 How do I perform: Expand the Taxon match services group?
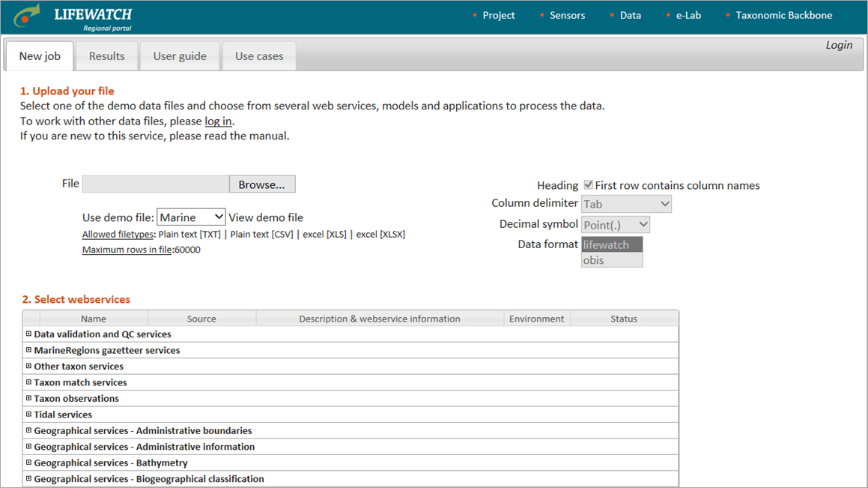click(x=29, y=382)
